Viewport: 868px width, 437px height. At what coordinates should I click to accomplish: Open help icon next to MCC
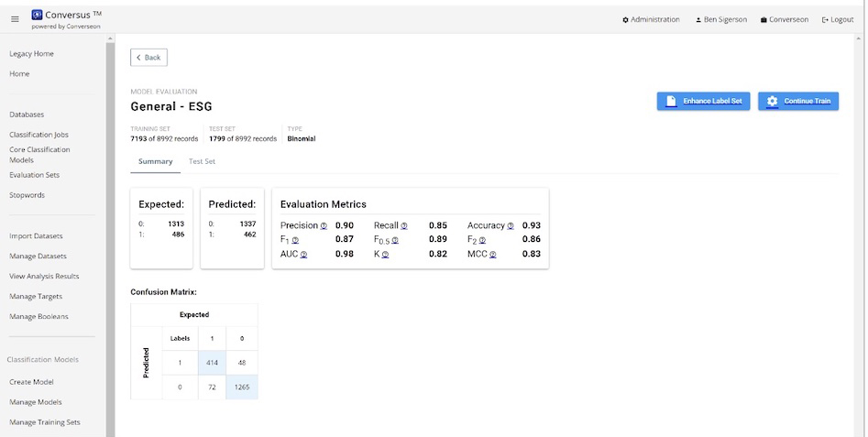(x=493, y=255)
